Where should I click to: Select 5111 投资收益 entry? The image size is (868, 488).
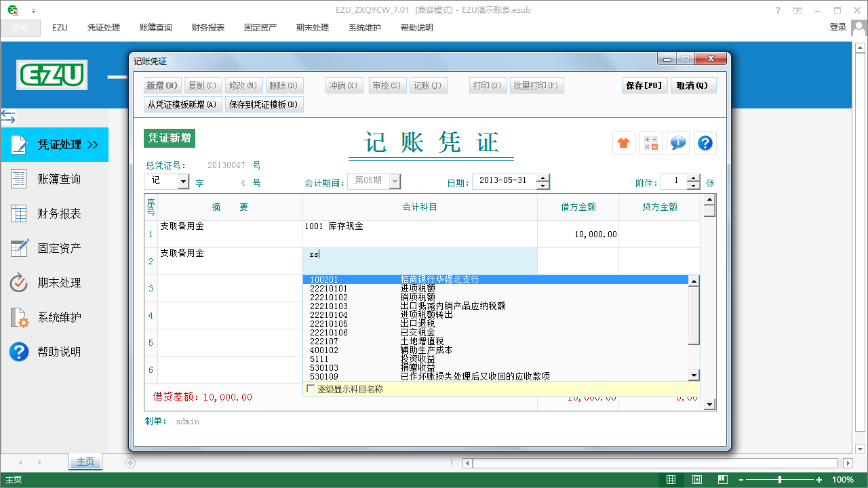coord(495,359)
